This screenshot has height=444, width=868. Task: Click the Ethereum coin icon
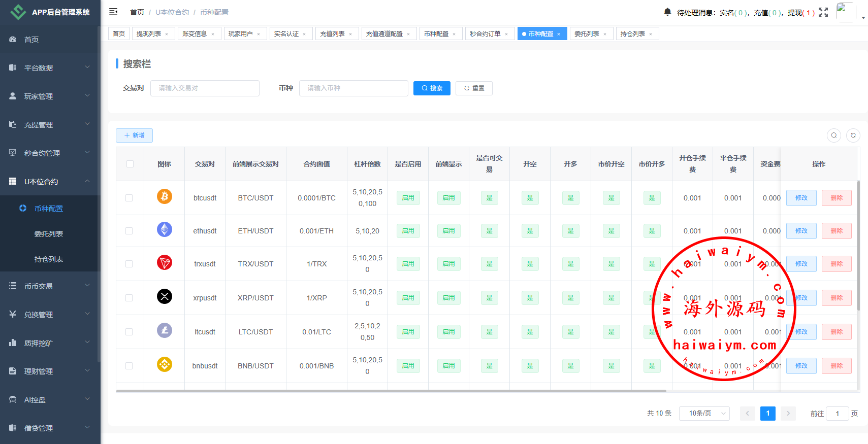(164, 230)
